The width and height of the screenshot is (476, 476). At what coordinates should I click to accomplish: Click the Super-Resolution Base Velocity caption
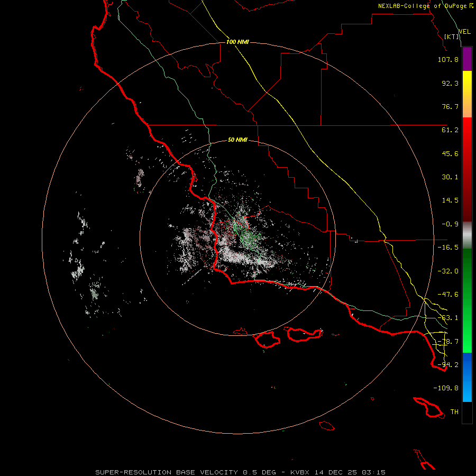241,472
